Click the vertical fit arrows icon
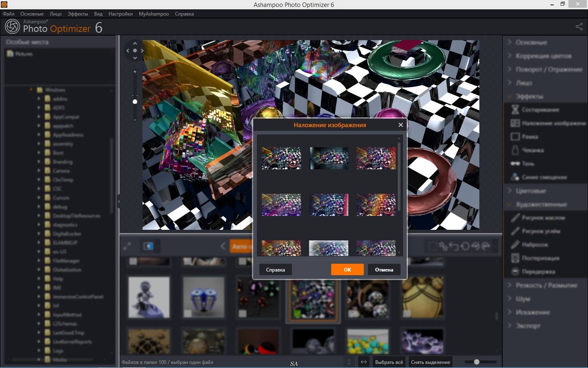This screenshot has width=588, height=368. [349, 362]
